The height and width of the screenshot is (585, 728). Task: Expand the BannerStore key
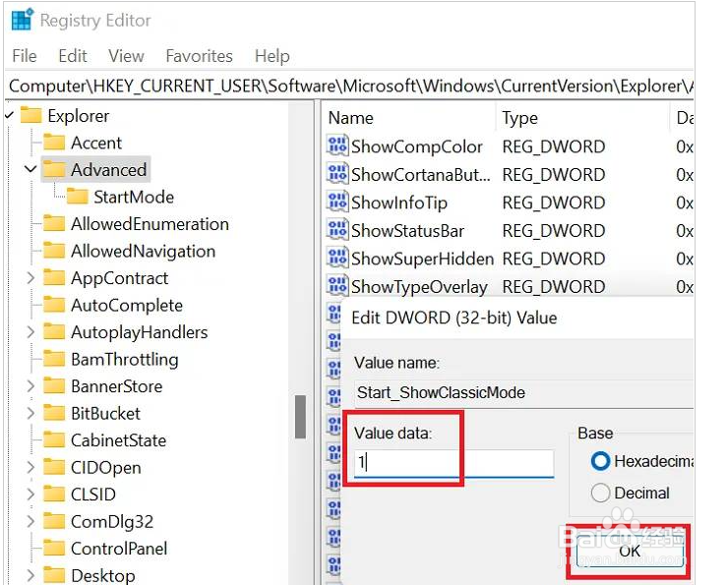tap(30, 386)
